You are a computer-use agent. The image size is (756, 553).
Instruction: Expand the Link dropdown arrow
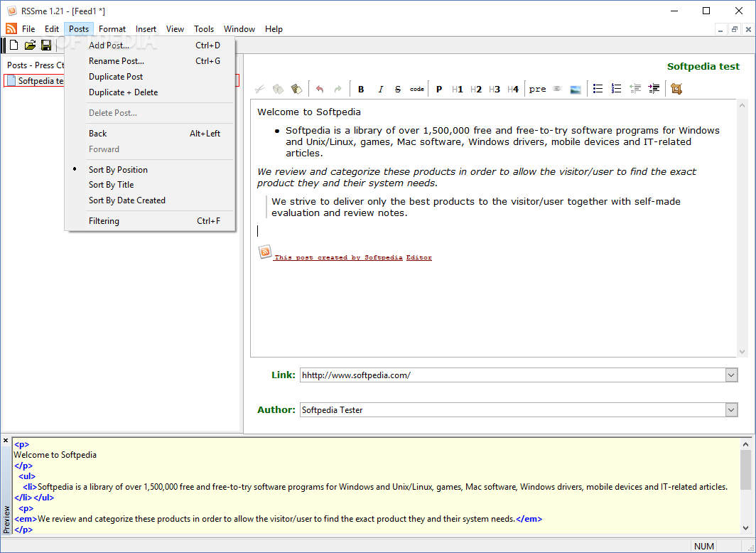pyautogui.click(x=731, y=375)
